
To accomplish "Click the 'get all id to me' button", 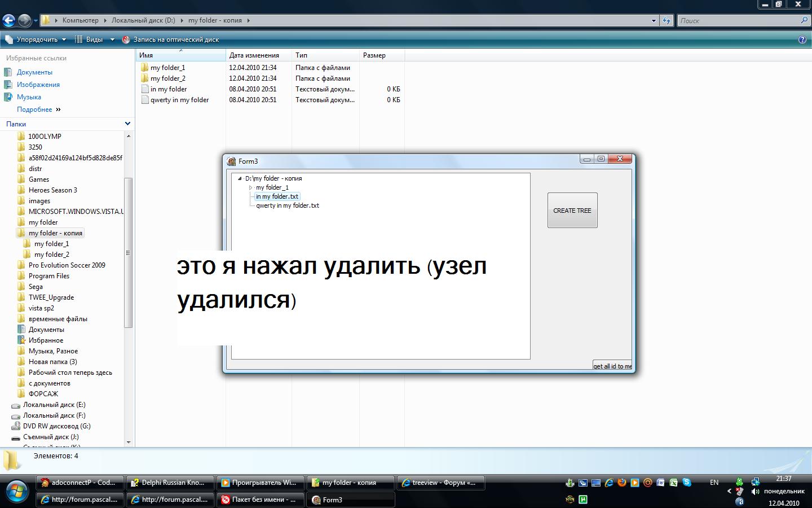I will coord(612,366).
